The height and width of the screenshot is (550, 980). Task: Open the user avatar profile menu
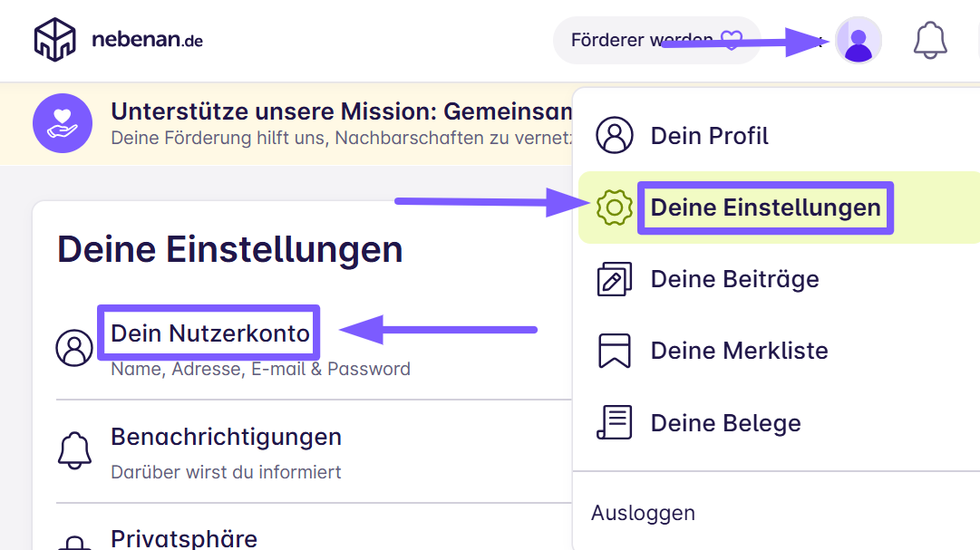point(859,40)
